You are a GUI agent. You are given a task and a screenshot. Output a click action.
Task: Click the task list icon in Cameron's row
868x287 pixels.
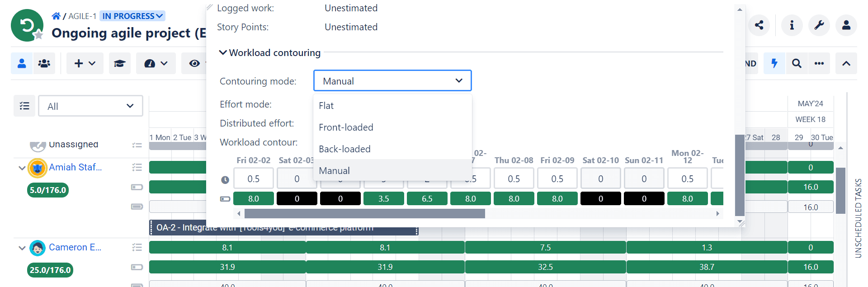click(x=137, y=247)
